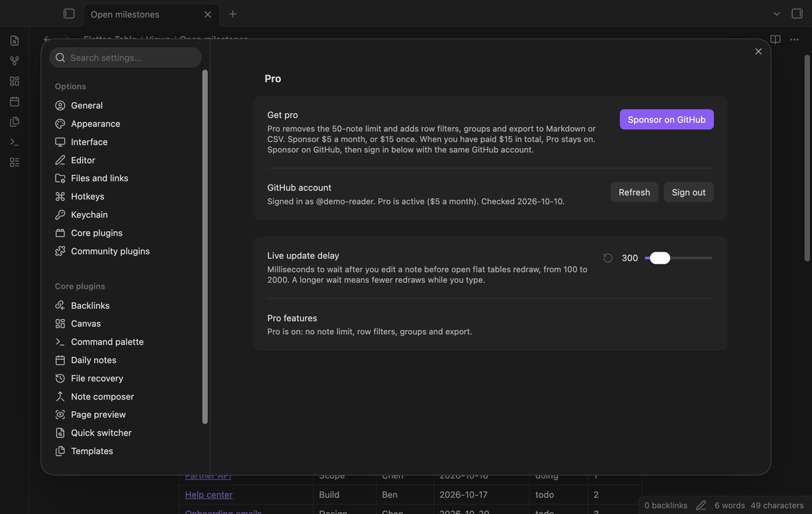
Task: Open a new tab with plus icon
Action: point(233,14)
